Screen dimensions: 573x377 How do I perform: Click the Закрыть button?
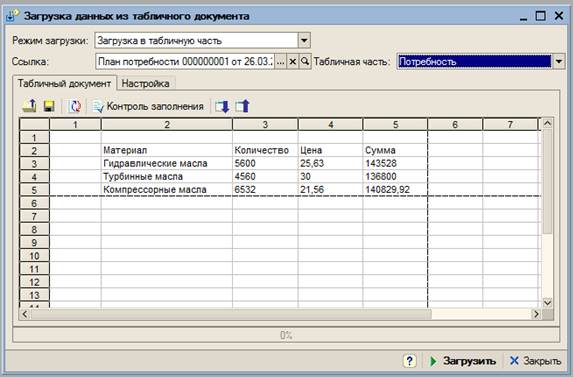point(535,361)
